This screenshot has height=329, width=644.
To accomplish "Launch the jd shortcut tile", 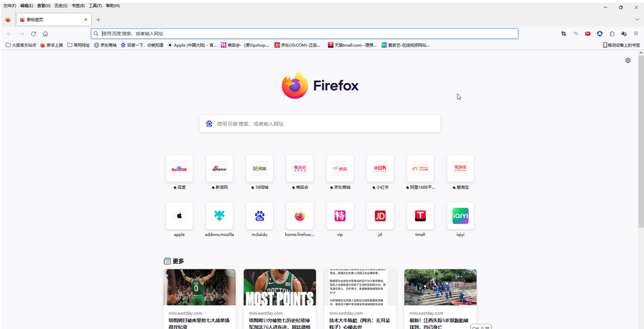I will pyautogui.click(x=380, y=216).
